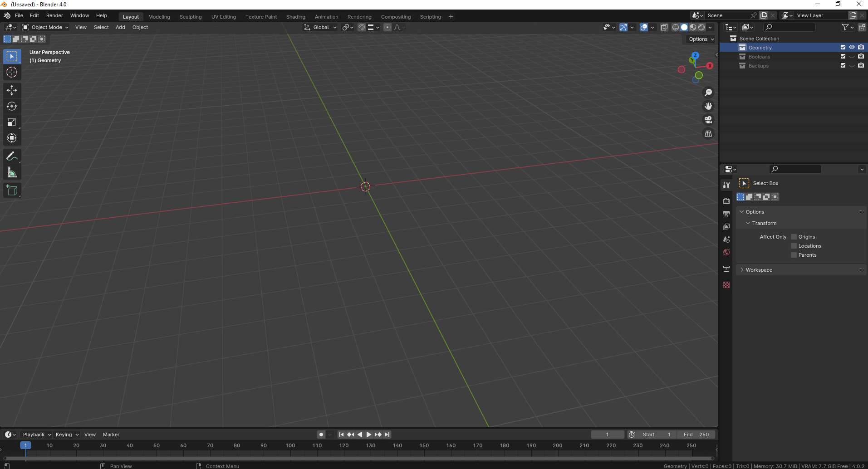
Task: Select the Move tool
Action: click(12, 90)
